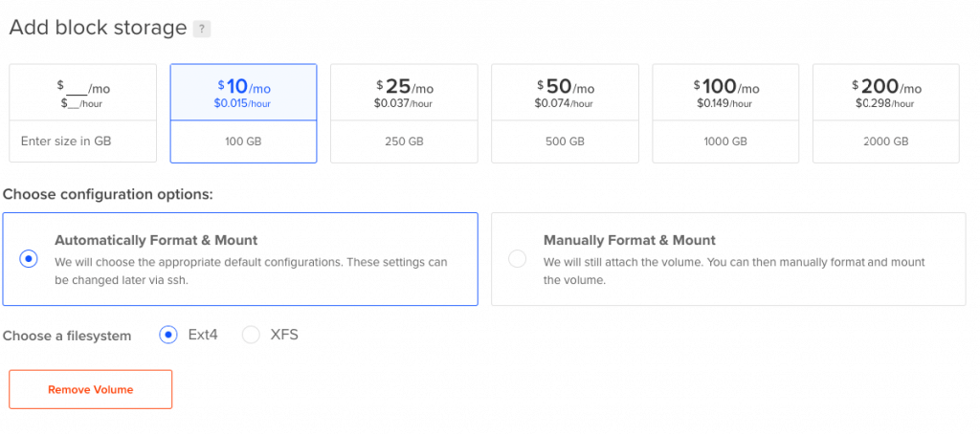Click the Automatically Format & Mount card

coord(240,259)
